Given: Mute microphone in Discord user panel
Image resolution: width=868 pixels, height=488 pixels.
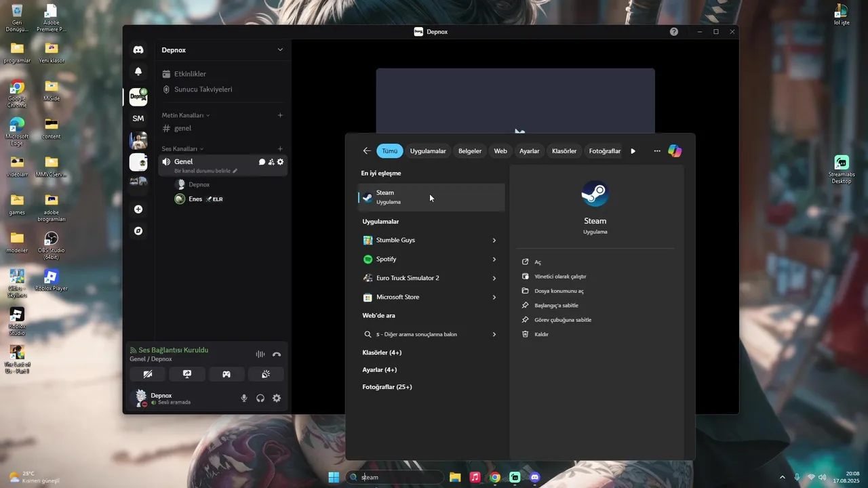Looking at the screenshot, I should 244,399.
